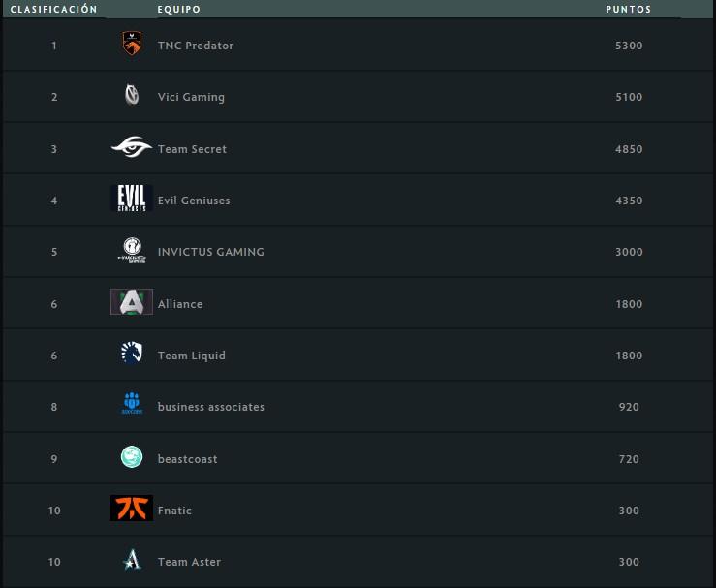The width and height of the screenshot is (716, 588).
Task: Select rank number 9
Action: [54, 459]
